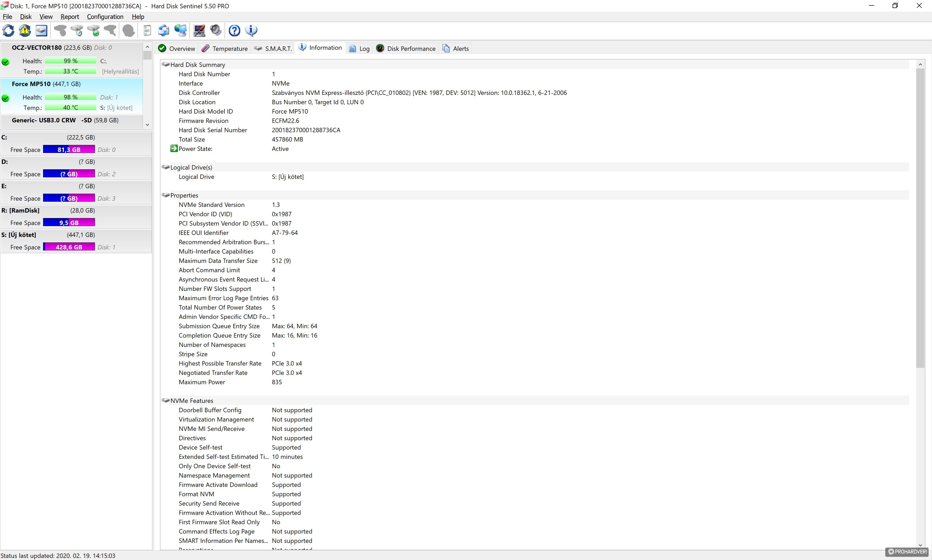Image resolution: width=932 pixels, height=560 pixels.
Task: Click the blue question mark help icon
Action: pyautogui.click(x=235, y=31)
